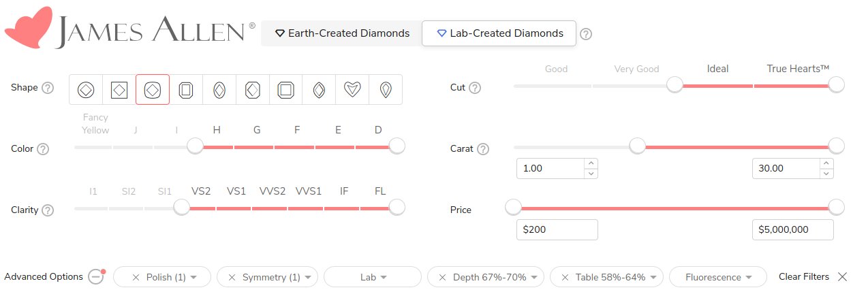Collapse the Advanced Options section
Screen dimensions: 868x307
click(x=96, y=277)
